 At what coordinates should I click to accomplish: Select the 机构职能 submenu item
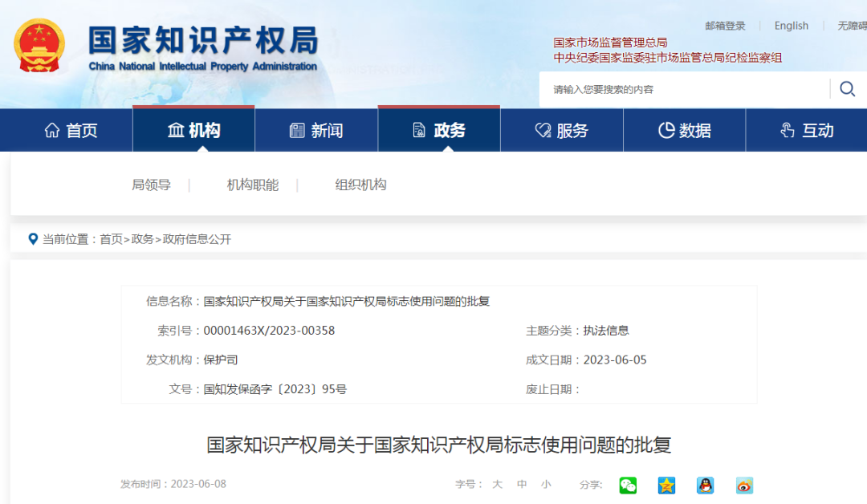[253, 185]
